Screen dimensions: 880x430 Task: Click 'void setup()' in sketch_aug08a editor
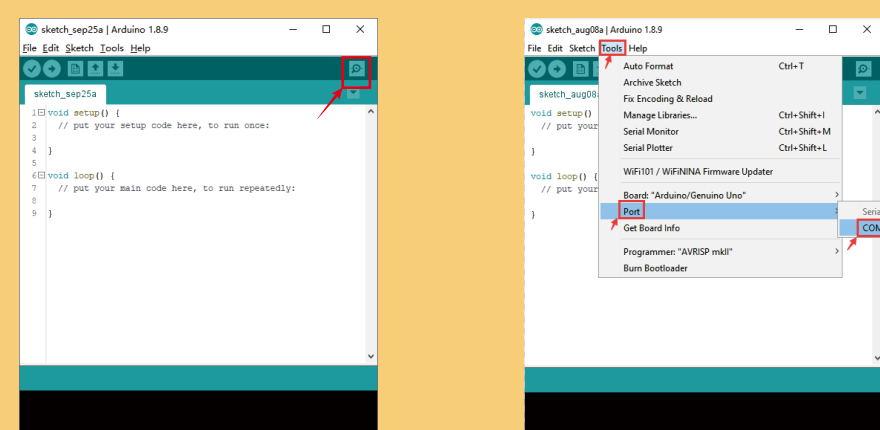click(561, 113)
